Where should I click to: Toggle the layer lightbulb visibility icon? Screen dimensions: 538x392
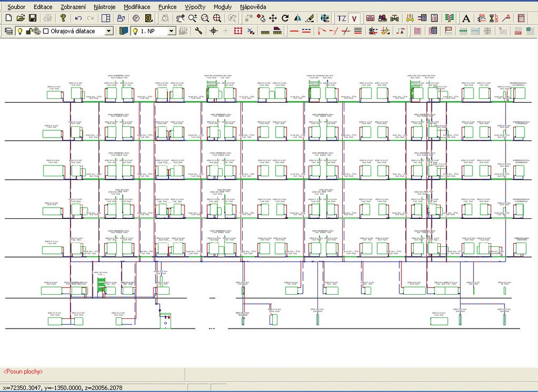(20, 31)
